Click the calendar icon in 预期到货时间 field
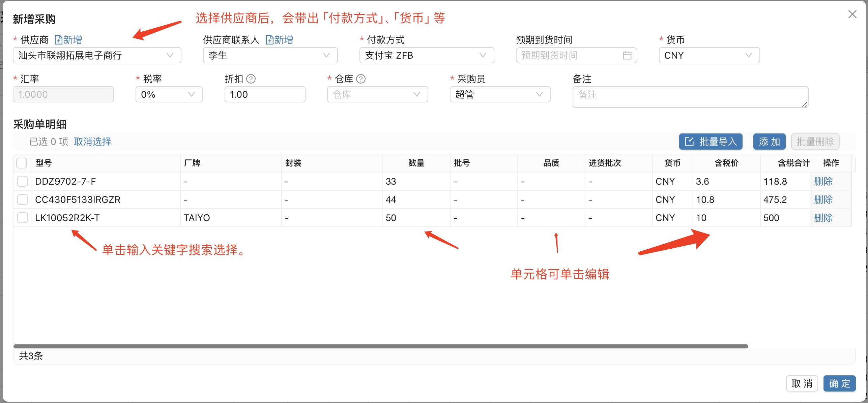The image size is (868, 403). click(x=627, y=55)
